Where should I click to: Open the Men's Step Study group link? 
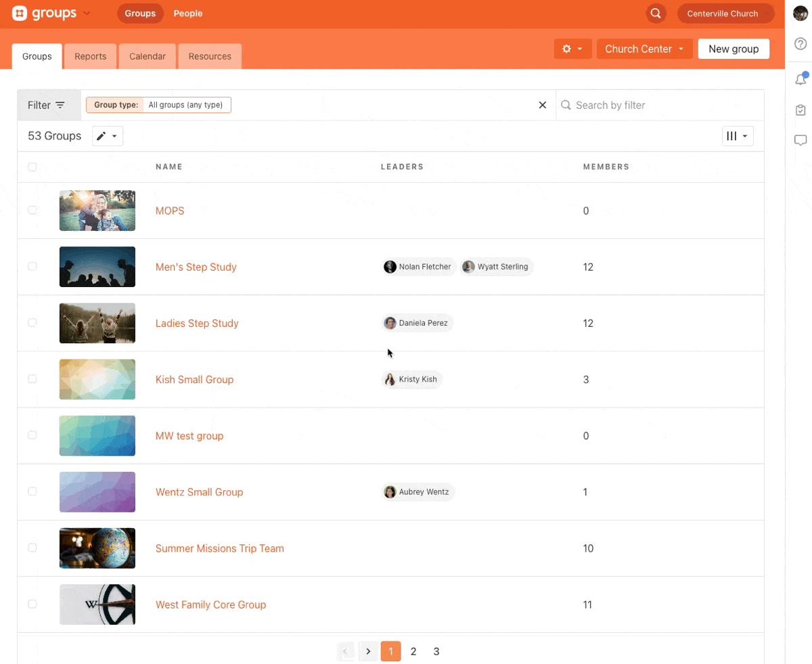[x=196, y=267]
